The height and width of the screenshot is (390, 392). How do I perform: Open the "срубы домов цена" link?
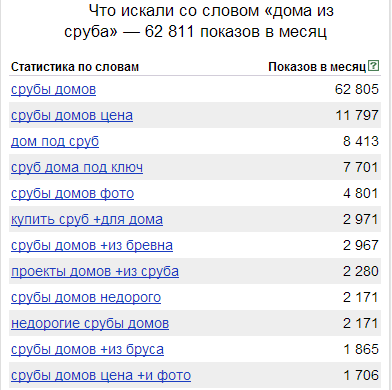[72, 116]
